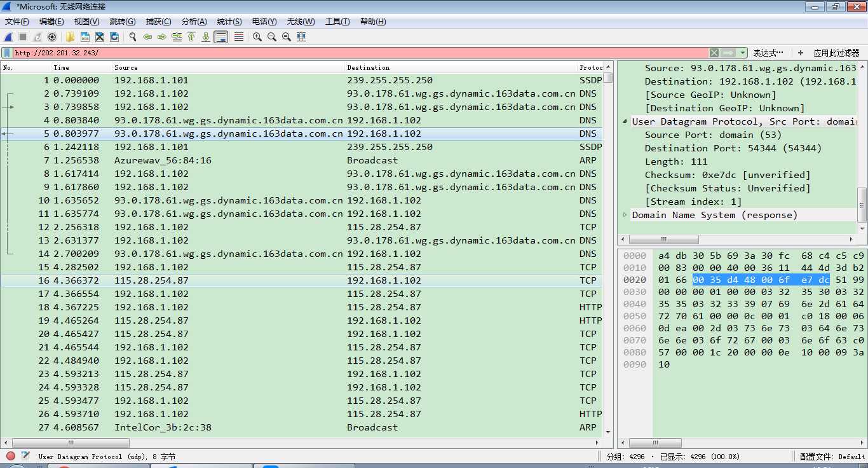Select packet 1 SSDP to 239.255.255.250
868x468 pixels.
(x=302, y=80)
